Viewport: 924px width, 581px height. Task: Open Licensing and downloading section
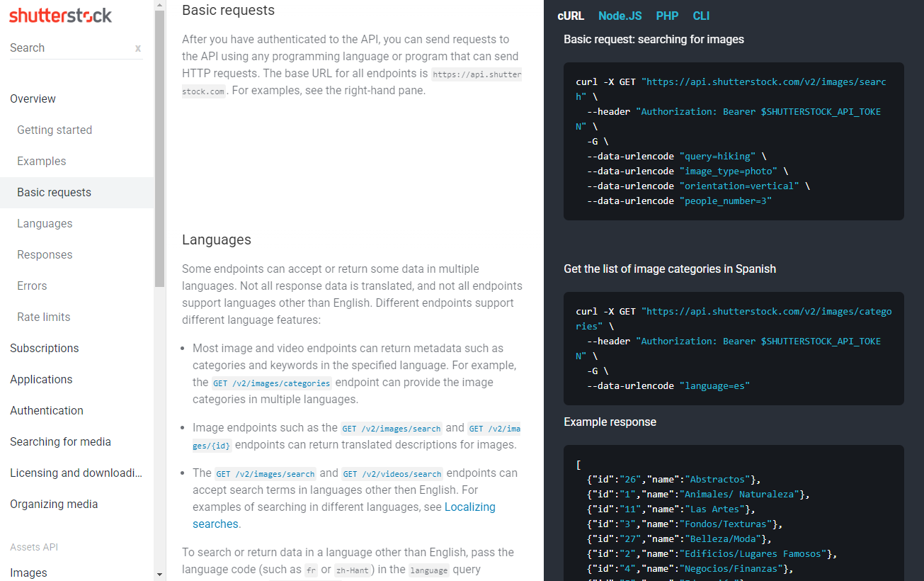click(x=76, y=473)
